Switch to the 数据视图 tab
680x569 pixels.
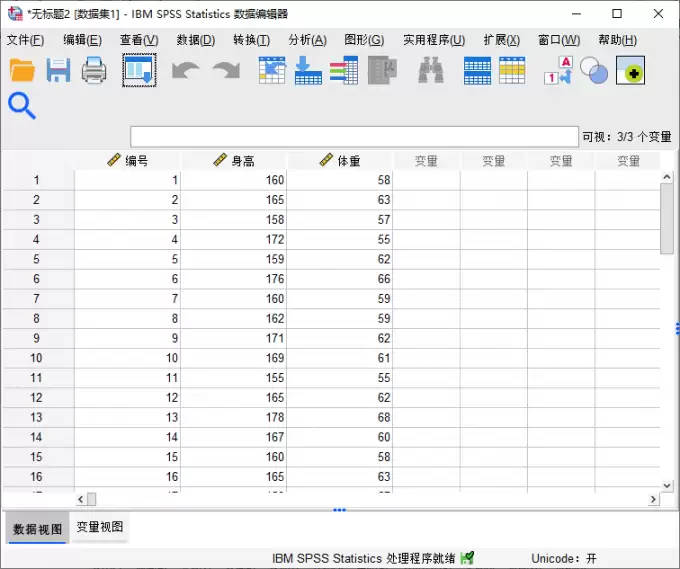tap(37, 528)
